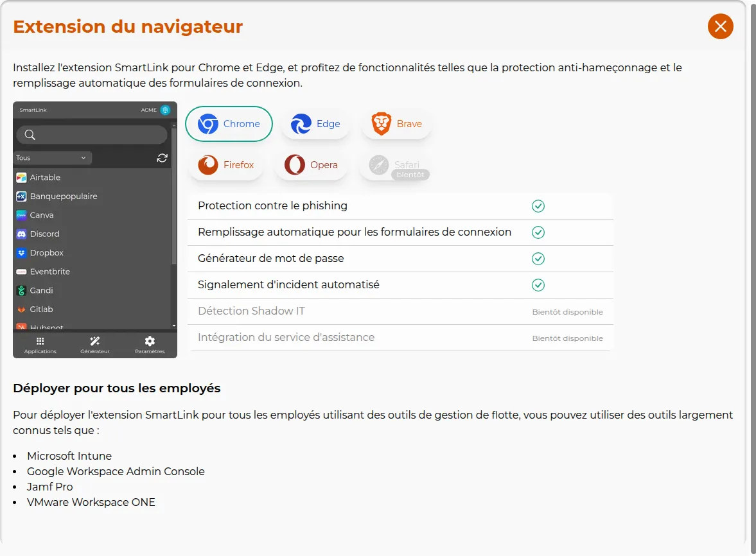Switch to the Chrome browser tab
This screenshot has height=556, width=756.
pyautogui.click(x=229, y=123)
